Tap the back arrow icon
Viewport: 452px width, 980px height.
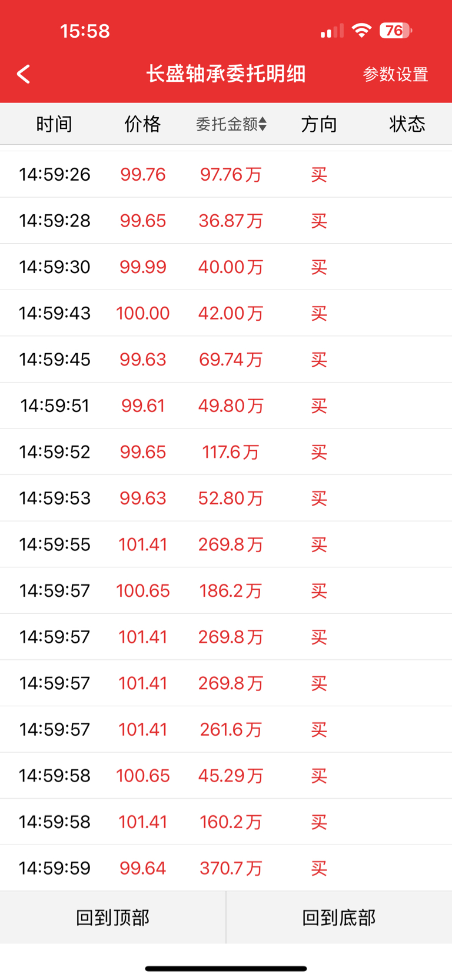[x=24, y=74]
